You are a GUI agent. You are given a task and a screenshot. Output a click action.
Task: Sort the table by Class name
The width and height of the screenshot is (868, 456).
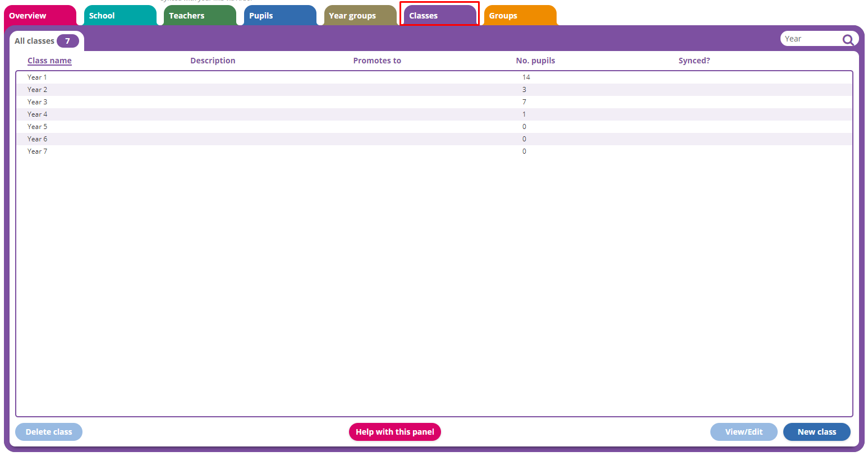coord(49,60)
